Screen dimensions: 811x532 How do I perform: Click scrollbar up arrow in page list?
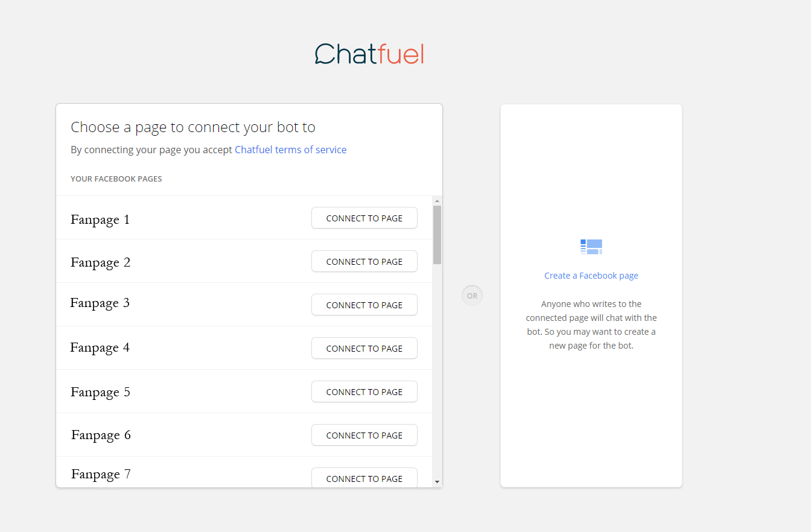coord(437,200)
